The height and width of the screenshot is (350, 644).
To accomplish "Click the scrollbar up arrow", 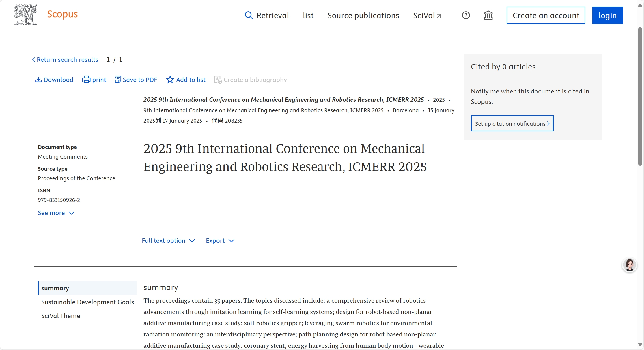I will click(x=640, y=5).
